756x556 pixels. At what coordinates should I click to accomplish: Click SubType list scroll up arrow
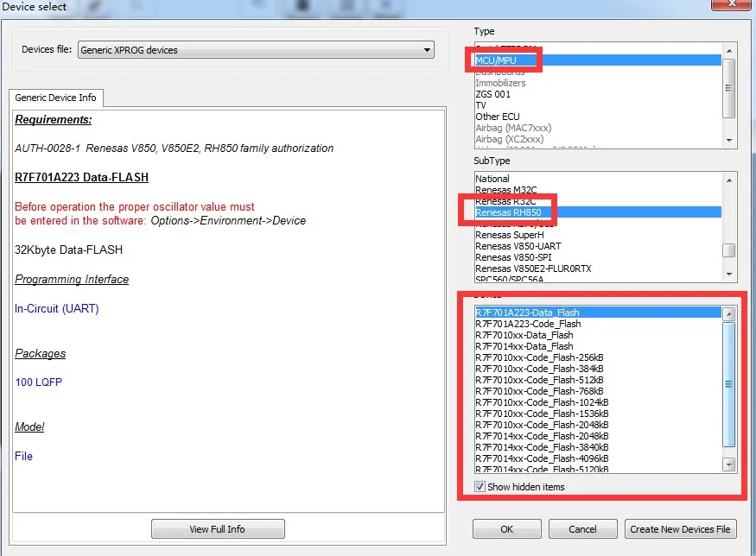point(729,180)
